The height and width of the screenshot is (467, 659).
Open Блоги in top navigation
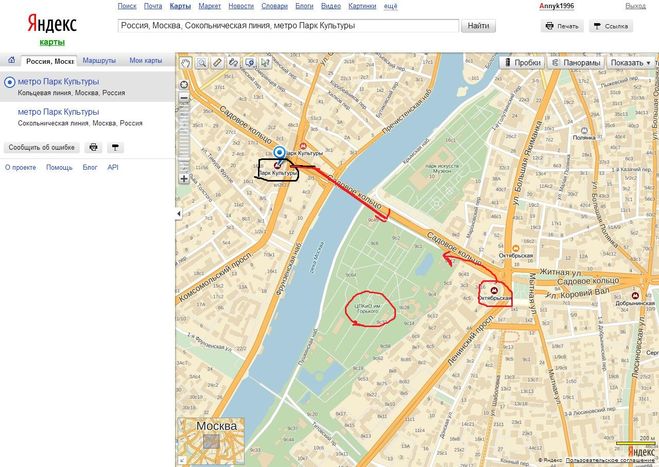pyautogui.click(x=304, y=6)
